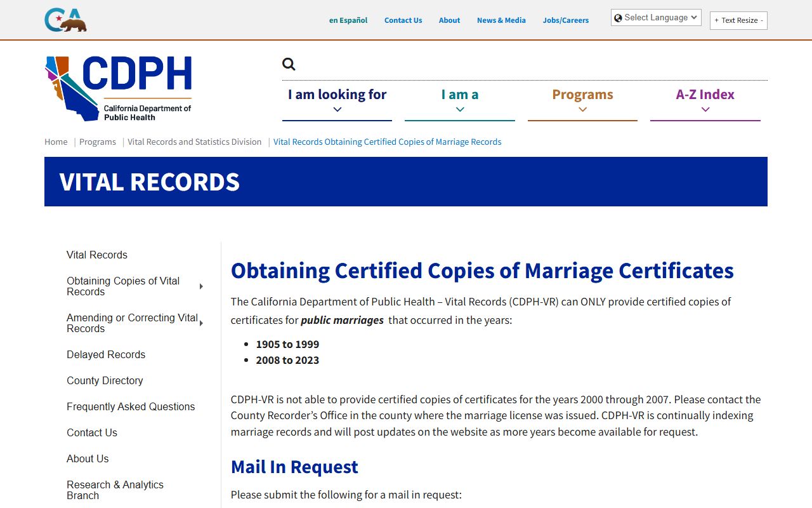This screenshot has width=812, height=508.
Task: Click chevron under Programs
Action: coord(582,110)
